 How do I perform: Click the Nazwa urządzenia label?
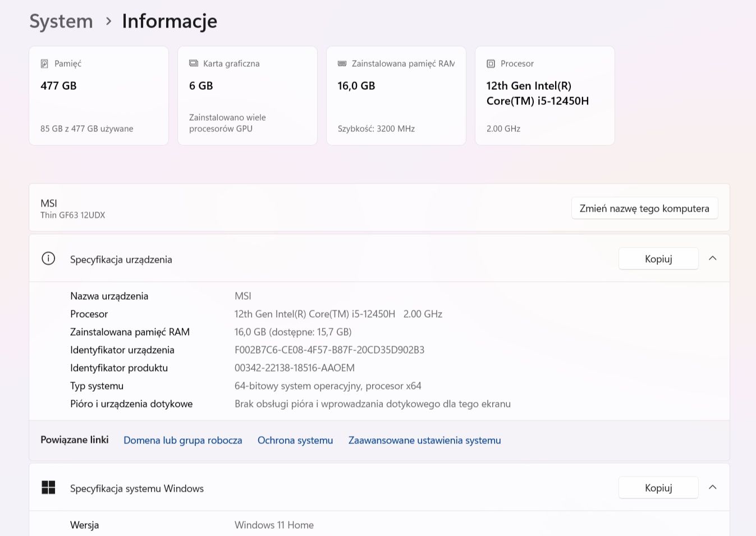(x=109, y=296)
